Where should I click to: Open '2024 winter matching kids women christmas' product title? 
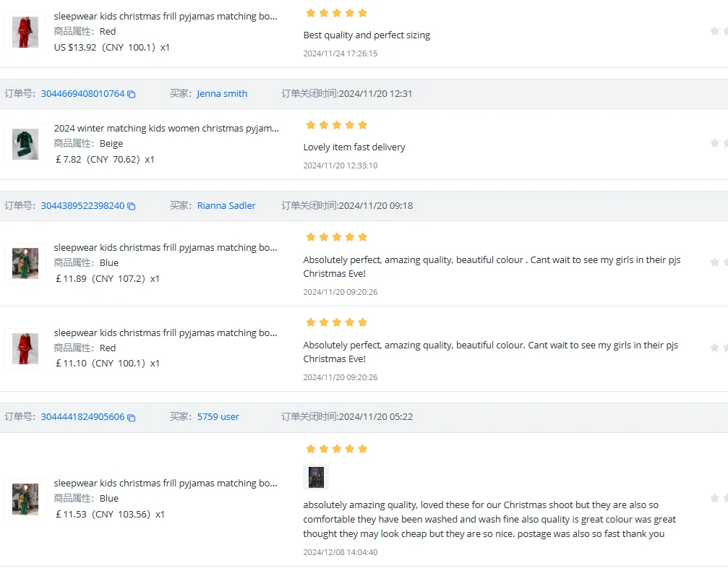(166, 128)
